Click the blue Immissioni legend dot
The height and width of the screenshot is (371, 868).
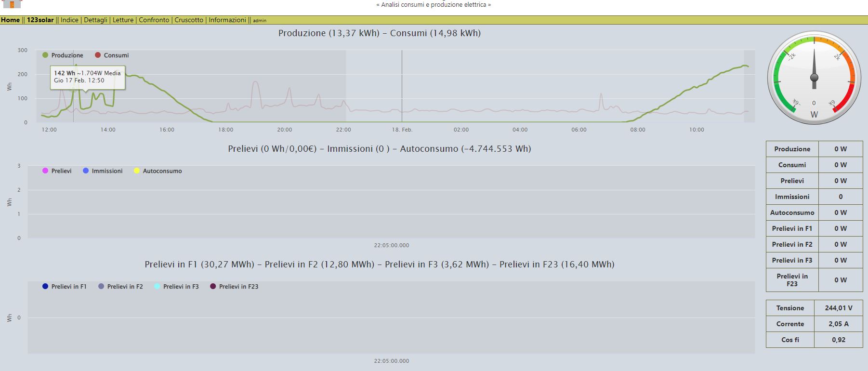(86, 171)
